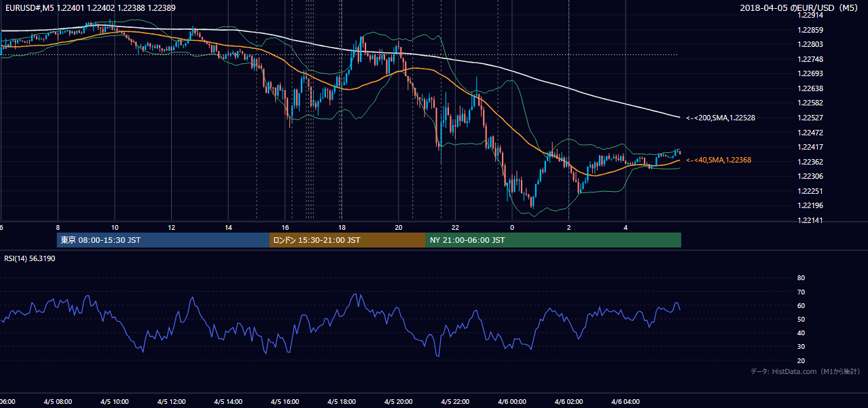Viewport: 868px width, 408px height.
Task: Click RSI scale value 40
Action: pyautogui.click(x=801, y=333)
